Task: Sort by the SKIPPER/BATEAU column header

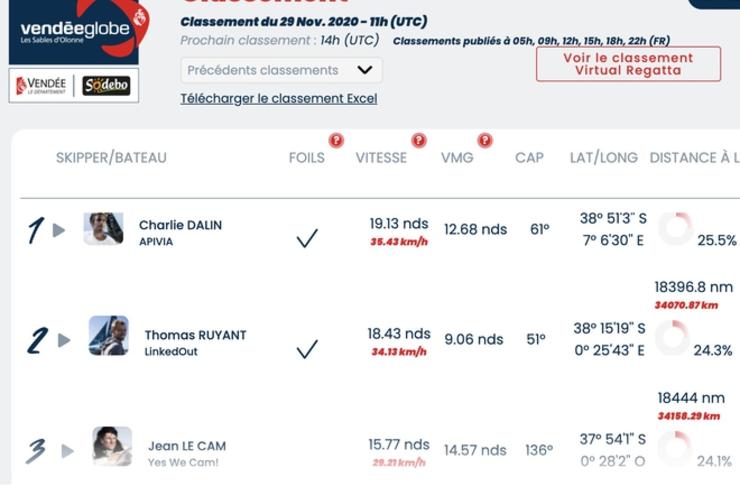Action: coord(111,158)
